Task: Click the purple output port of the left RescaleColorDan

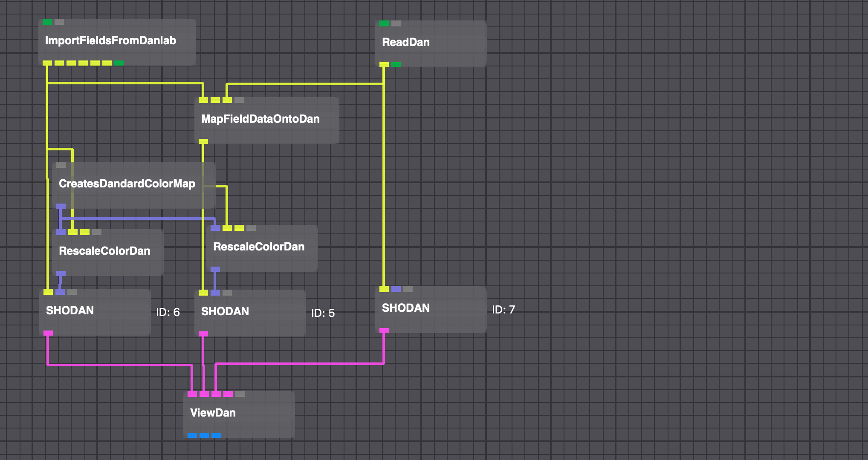Action: [61, 274]
